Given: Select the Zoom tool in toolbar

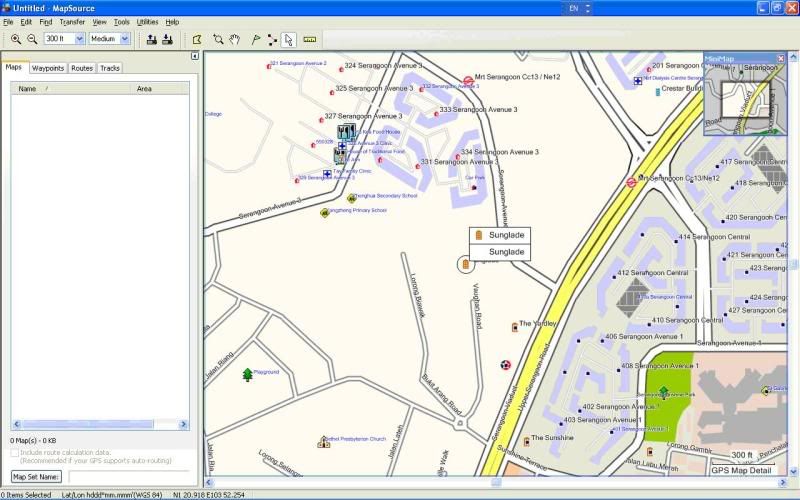Looking at the screenshot, I should pos(218,39).
